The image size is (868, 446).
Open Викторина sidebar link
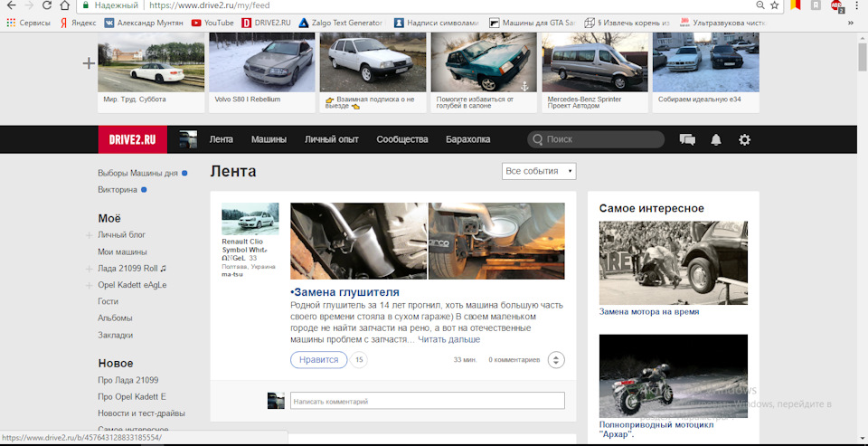(118, 189)
